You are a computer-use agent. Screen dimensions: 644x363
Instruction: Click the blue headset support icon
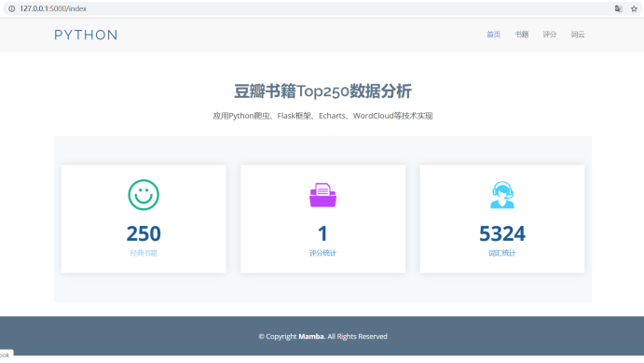(x=502, y=195)
